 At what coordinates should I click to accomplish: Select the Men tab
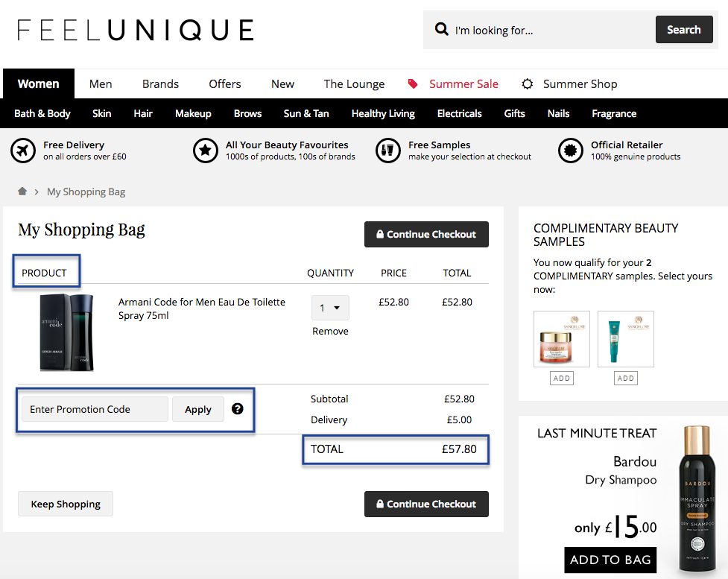click(101, 84)
